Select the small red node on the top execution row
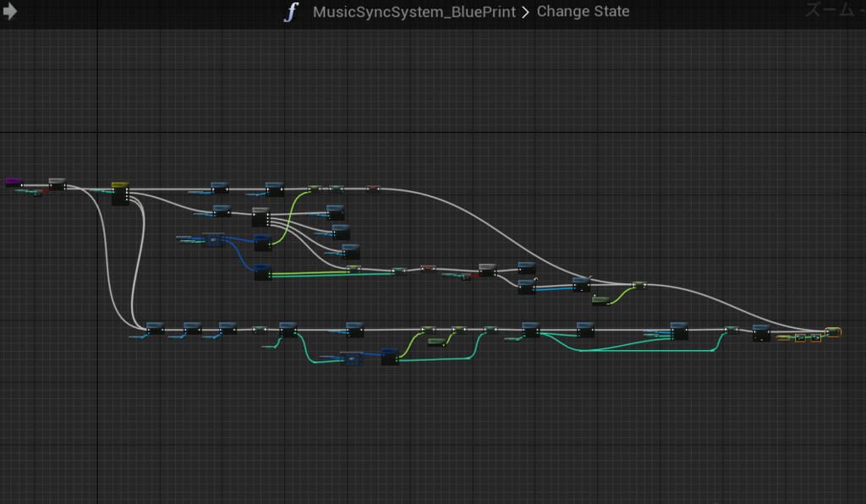Screen dimensions: 866x504 (373, 189)
